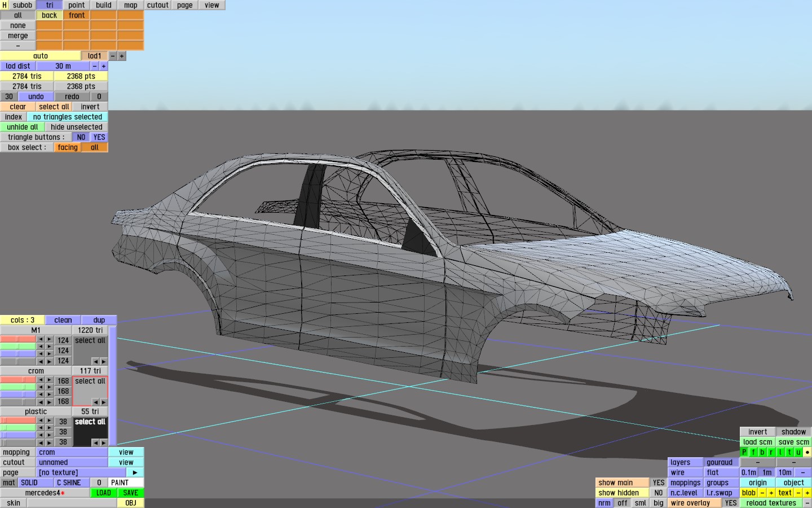
Task: Click the 30 m lod distance field
Action: [x=63, y=66]
